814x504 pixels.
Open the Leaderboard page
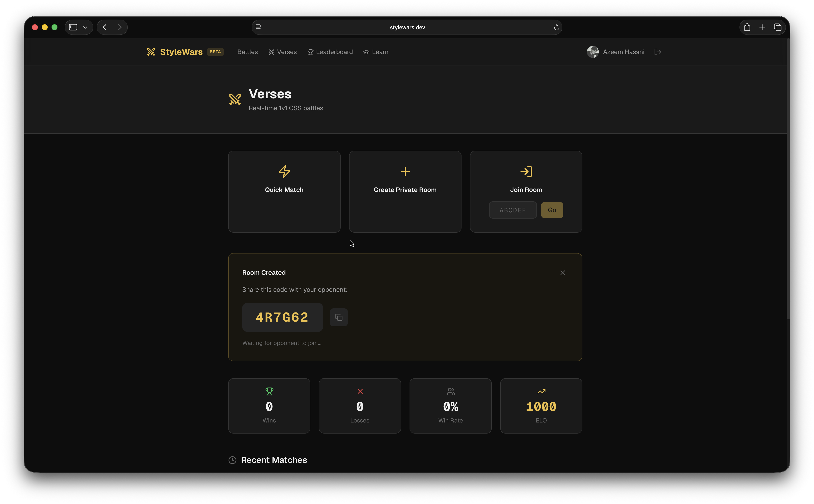point(330,52)
